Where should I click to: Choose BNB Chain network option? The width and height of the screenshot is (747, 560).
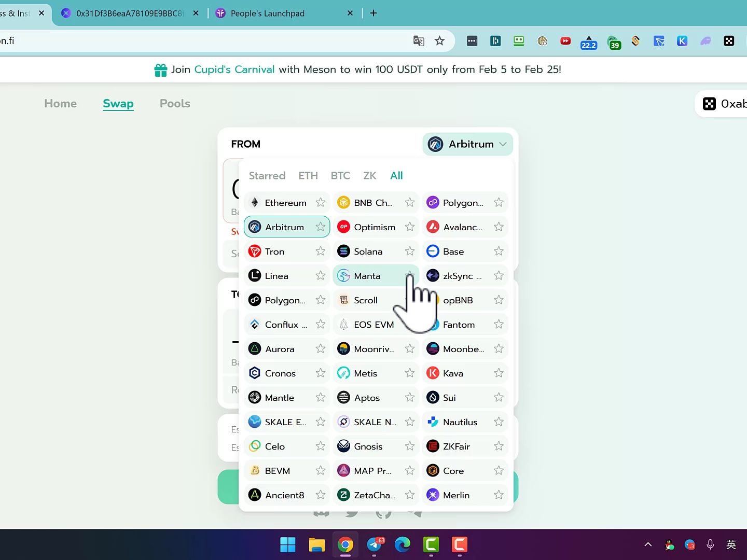tap(376, 203)
